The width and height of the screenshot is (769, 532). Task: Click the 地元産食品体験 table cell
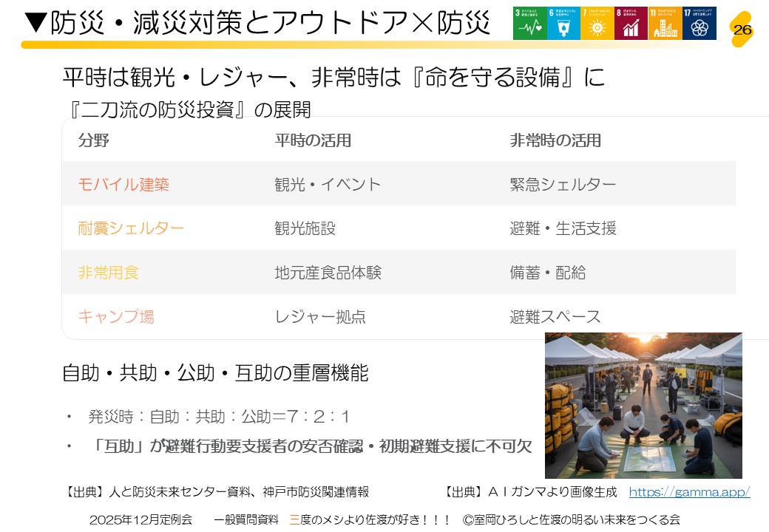click(328, 273)
